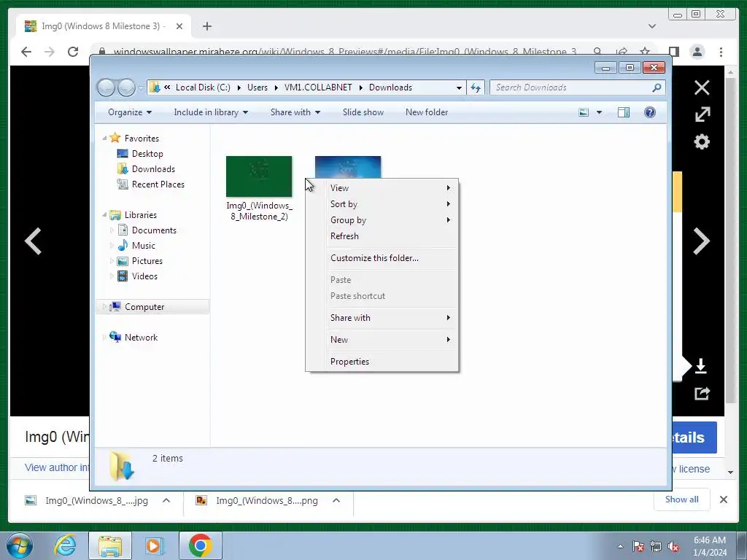Open Explorer help icon
Viewport: 747px width, 560px height.
(650, 112)
